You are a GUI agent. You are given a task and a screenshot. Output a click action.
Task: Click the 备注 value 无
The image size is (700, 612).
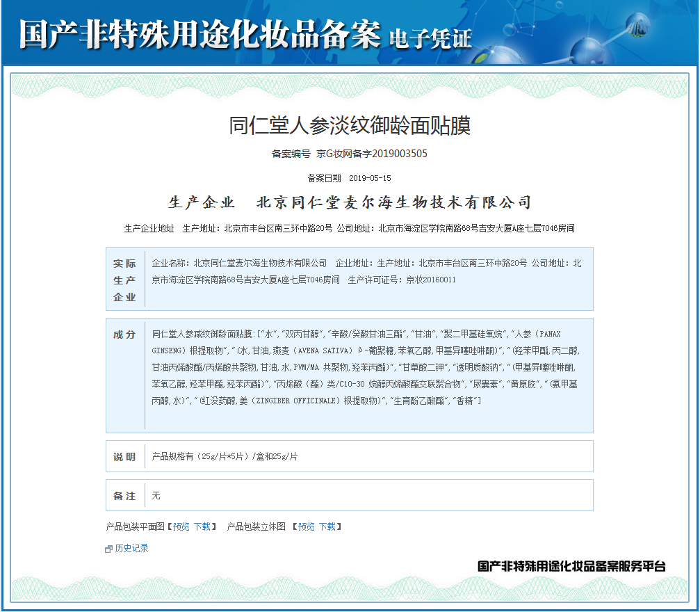[x=156, y=495]
